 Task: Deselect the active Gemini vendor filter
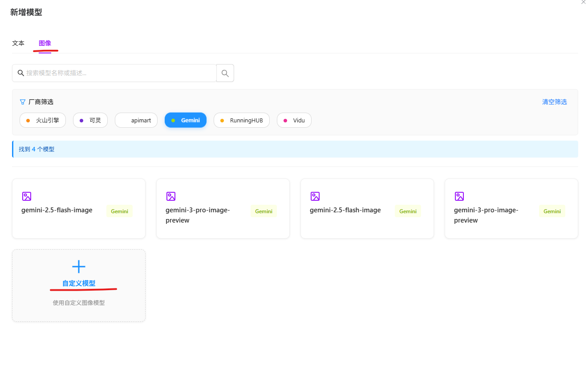tap(186, 120)
